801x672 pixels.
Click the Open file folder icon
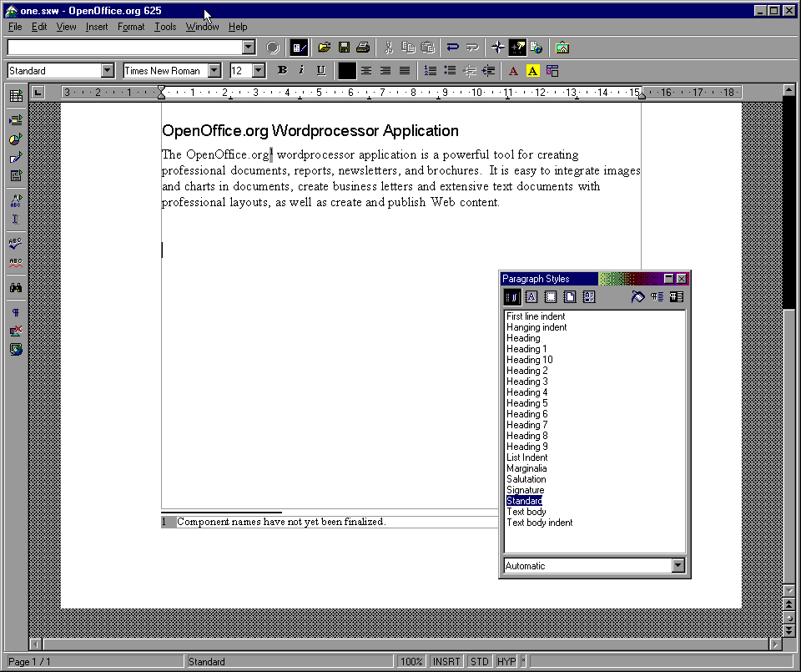point(325,48)
